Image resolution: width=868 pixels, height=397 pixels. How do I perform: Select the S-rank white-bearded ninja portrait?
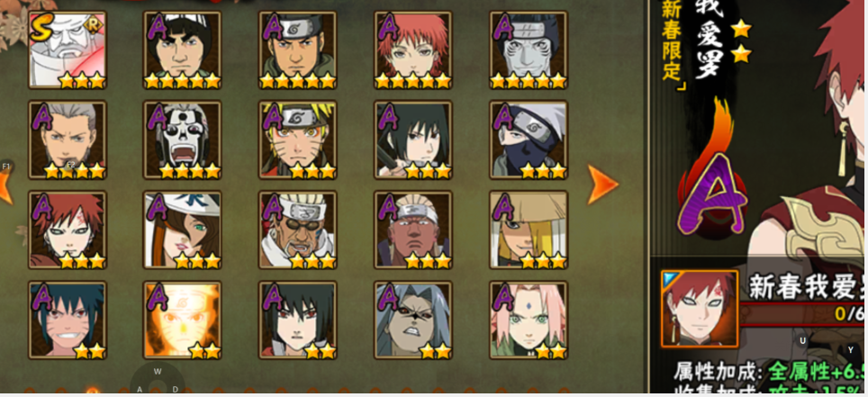pos(67,50)
